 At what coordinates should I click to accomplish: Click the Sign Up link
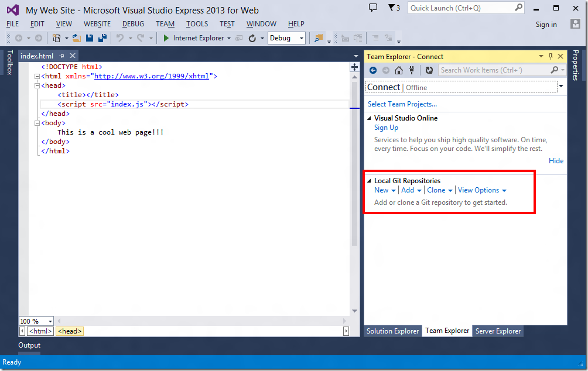point(386,128)
